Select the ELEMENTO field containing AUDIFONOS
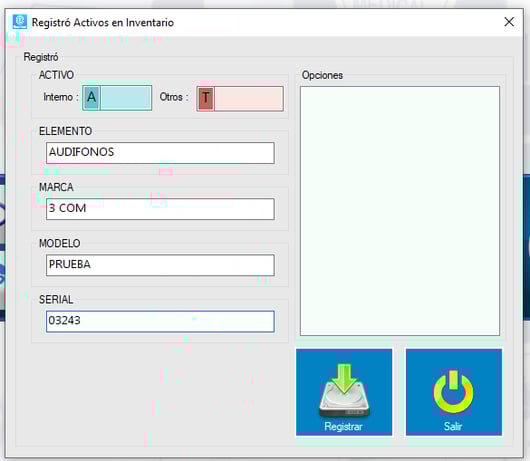Screen dimensions: 530x461 tap(160, 153)
